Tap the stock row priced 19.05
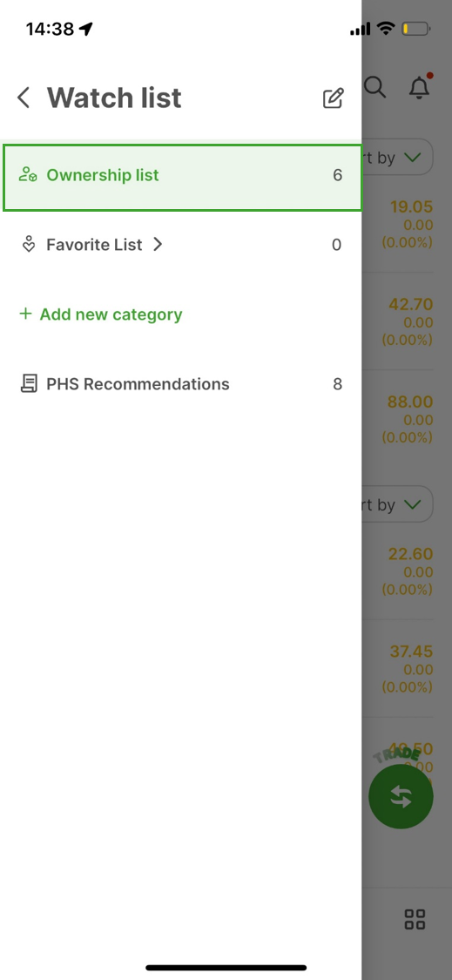 398,224
